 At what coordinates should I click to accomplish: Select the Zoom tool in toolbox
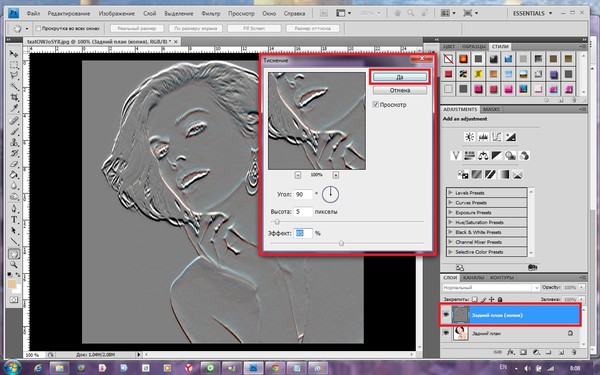pos(14,264)
